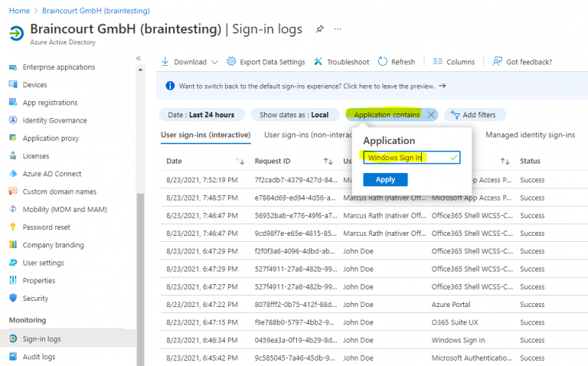Click the leave the preview banner arrow
The width and height of the screenshot is (588, 366).
443,86
